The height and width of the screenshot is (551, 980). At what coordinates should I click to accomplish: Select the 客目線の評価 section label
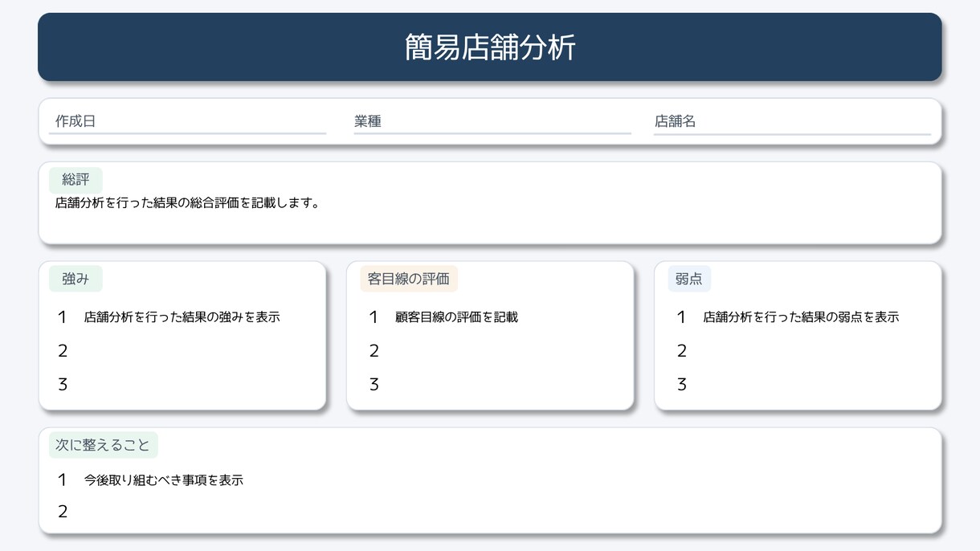(x=409, y=279)
